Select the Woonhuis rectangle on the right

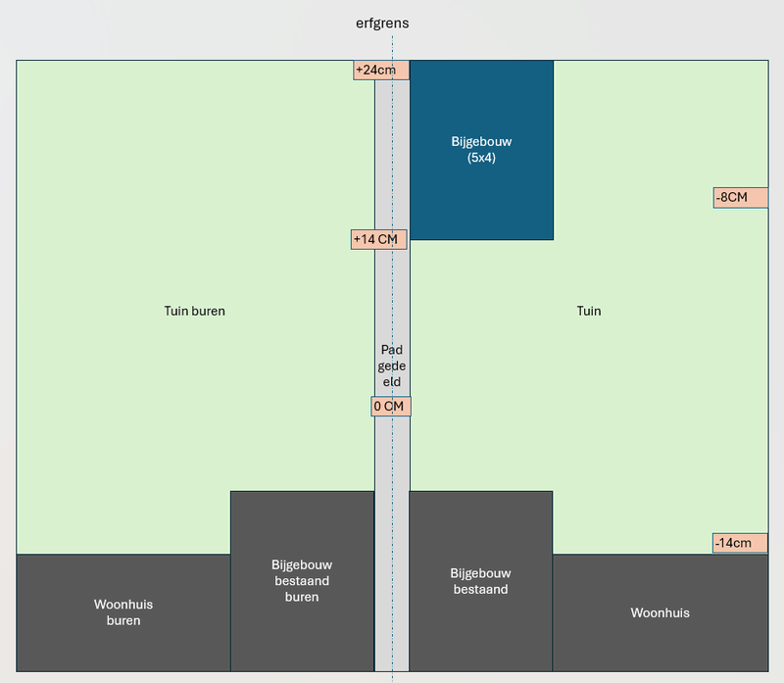[660, 612]
